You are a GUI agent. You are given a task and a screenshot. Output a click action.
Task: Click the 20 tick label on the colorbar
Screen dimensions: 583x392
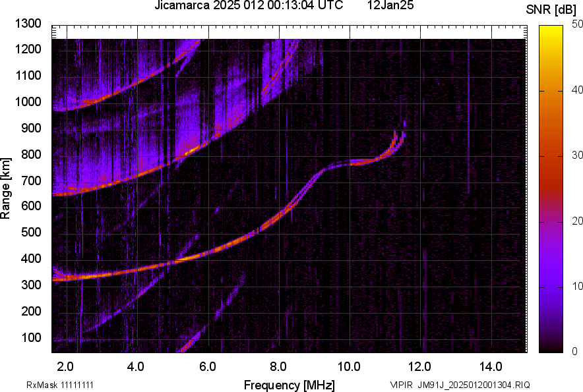tap(578, 221)
